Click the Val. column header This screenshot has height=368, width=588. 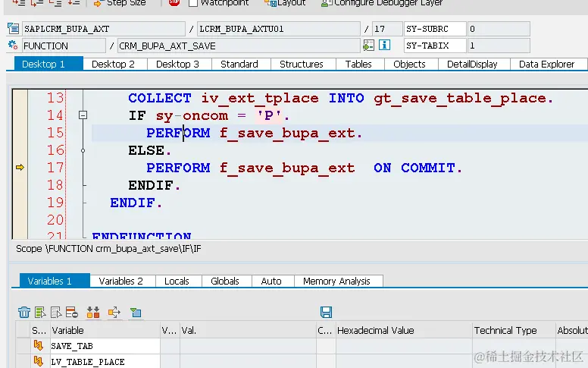[x=248, y=331]
